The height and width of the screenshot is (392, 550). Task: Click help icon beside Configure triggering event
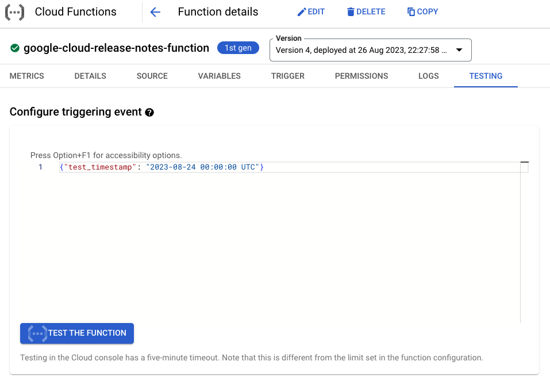point(149,112)
